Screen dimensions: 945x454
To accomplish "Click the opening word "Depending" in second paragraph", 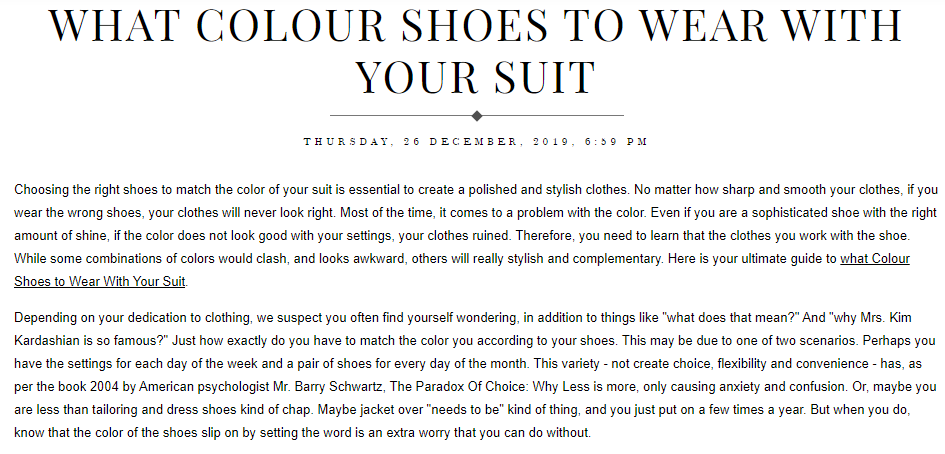I will click(x=46, y=317).
